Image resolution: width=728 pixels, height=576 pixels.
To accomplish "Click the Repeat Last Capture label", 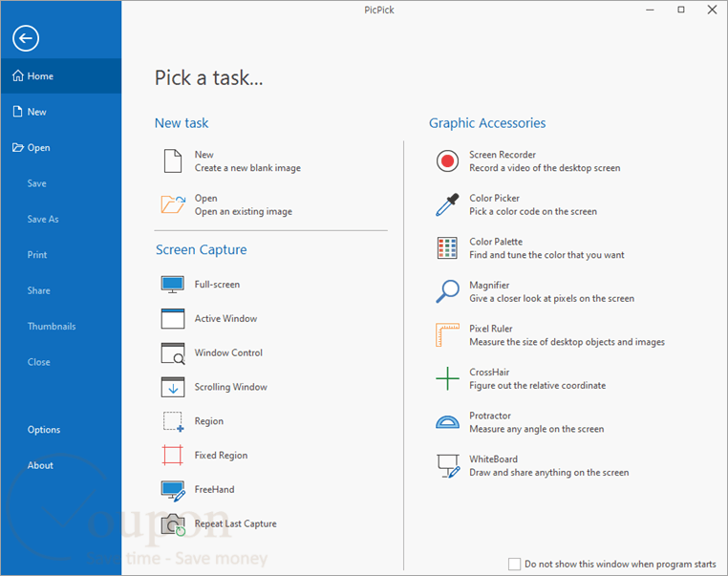I will click(235, 524).
